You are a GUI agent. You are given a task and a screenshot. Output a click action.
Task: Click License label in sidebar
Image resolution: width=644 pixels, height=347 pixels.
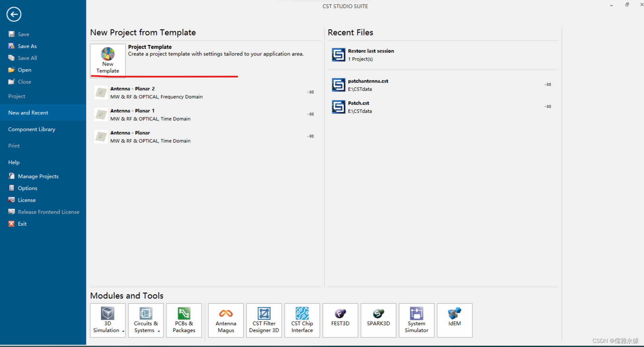click(27, 200)
